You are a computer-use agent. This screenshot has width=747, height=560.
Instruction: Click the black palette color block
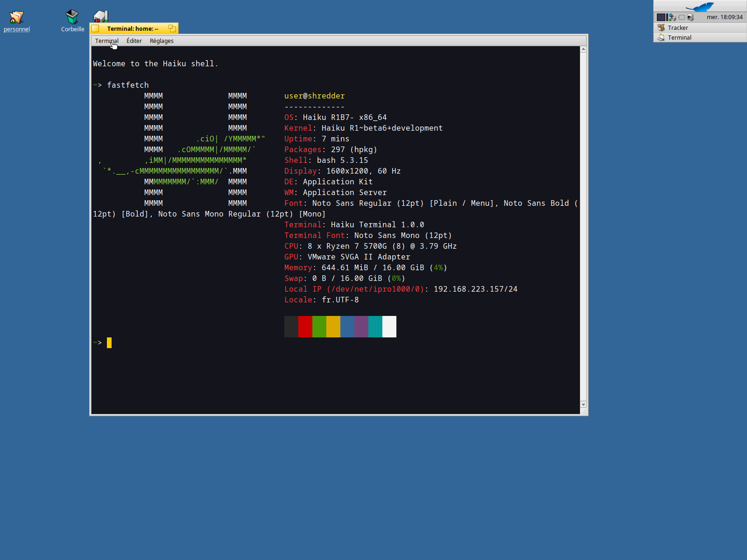pos(291,327)
